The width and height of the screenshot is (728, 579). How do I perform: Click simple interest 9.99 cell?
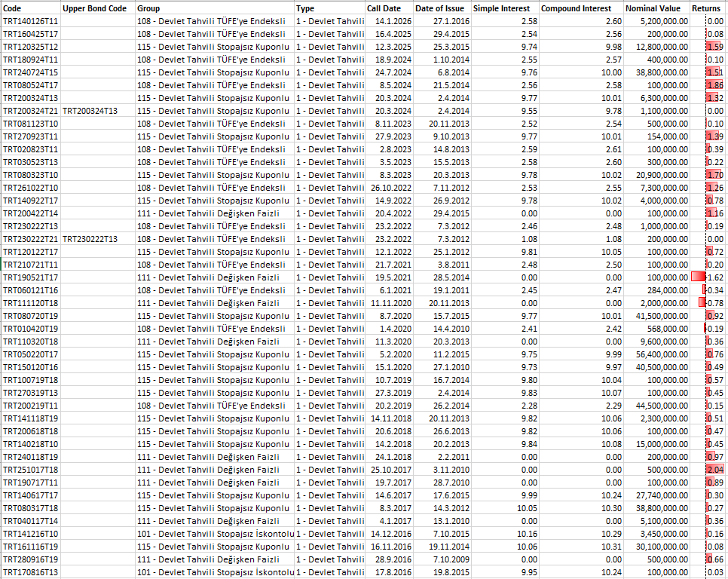[x=505, y=495]
